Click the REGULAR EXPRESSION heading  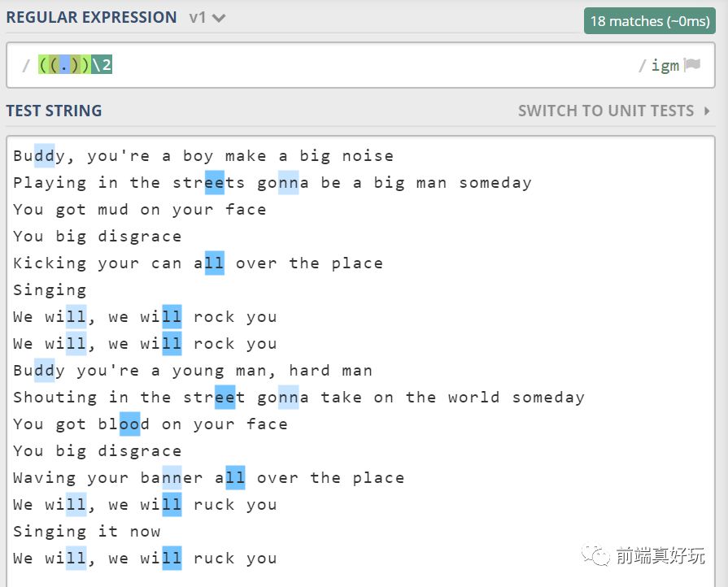(91, 18)
